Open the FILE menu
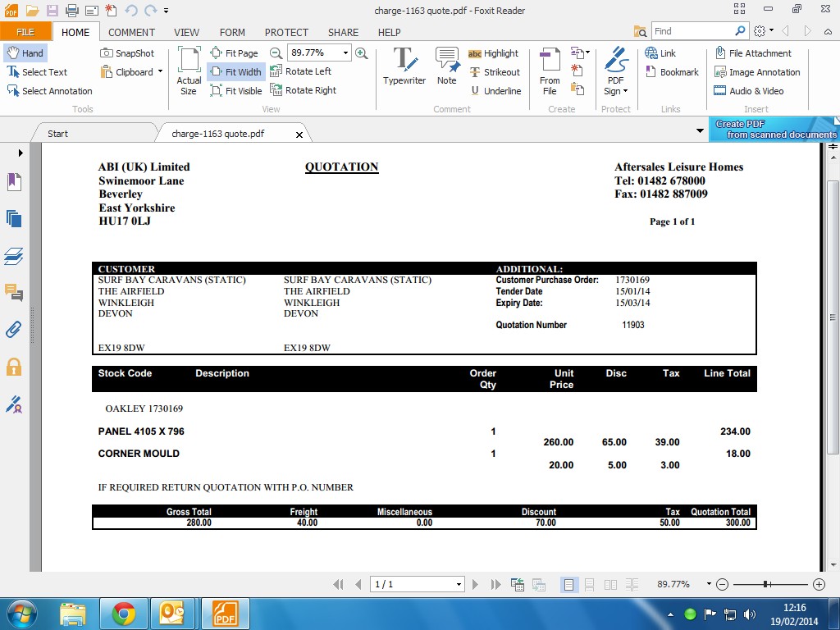Screen dimensions: 840x630 point(25,32)
